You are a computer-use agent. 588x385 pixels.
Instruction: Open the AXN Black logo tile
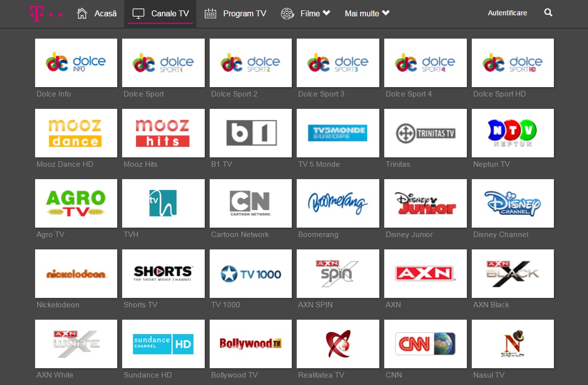click(513, 274)
